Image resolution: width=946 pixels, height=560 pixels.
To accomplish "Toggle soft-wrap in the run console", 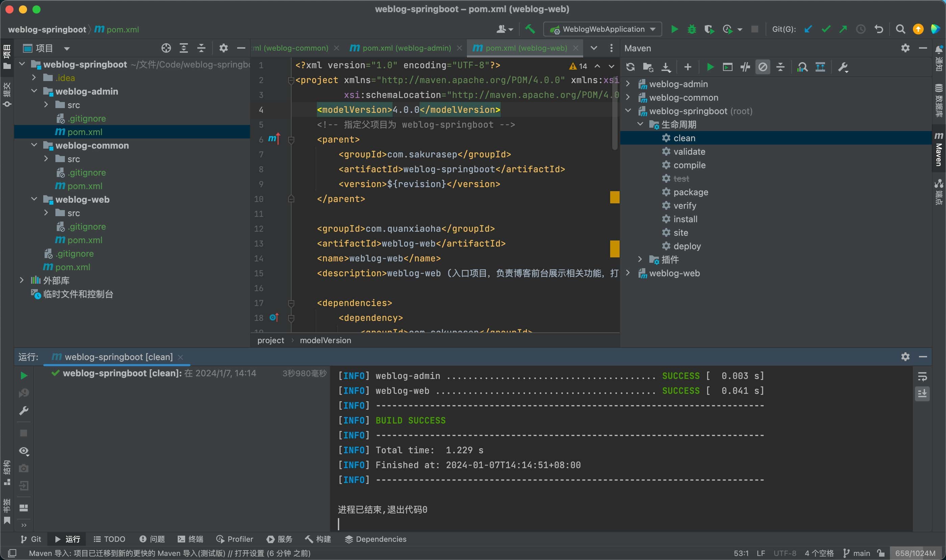I will tap(922, 376).
